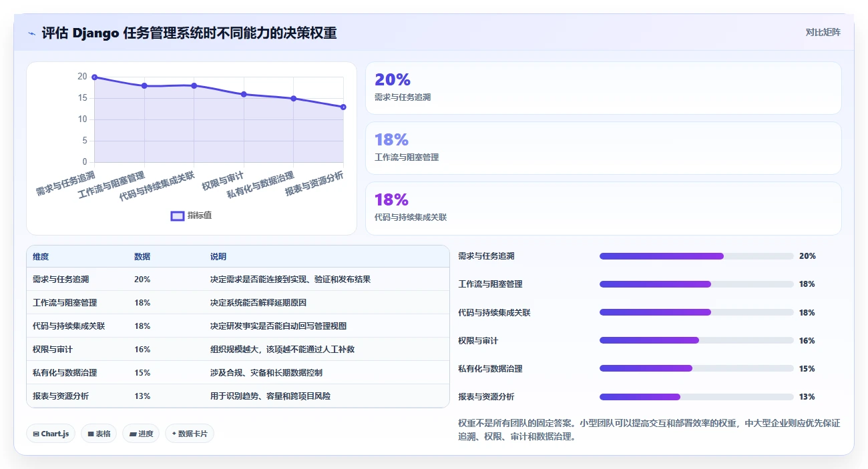Click description 决定系统能否解释延期原因

pos(258,303)
